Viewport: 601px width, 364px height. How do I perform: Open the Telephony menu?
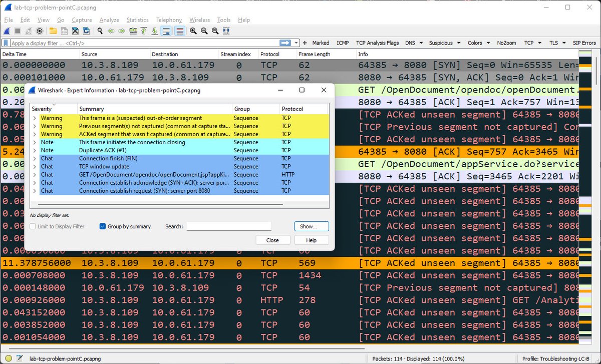point(169,20)
